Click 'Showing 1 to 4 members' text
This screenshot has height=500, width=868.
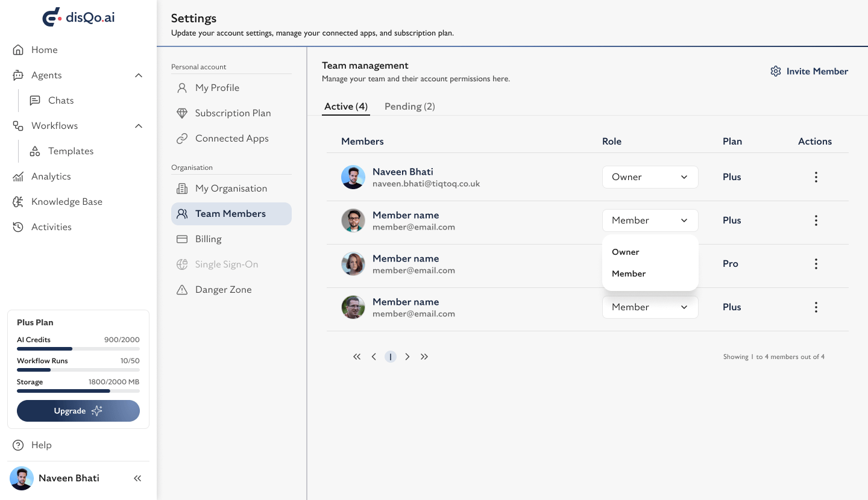[774, 357]
